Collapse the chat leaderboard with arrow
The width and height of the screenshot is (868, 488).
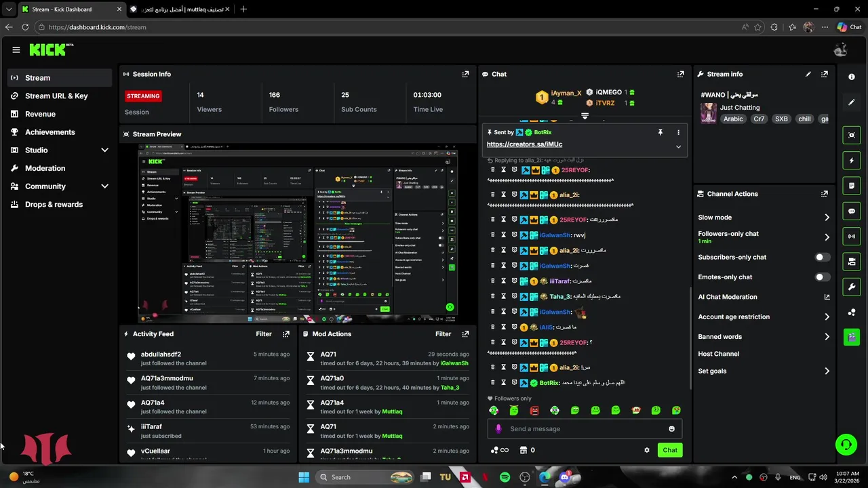tap(585, 116)
